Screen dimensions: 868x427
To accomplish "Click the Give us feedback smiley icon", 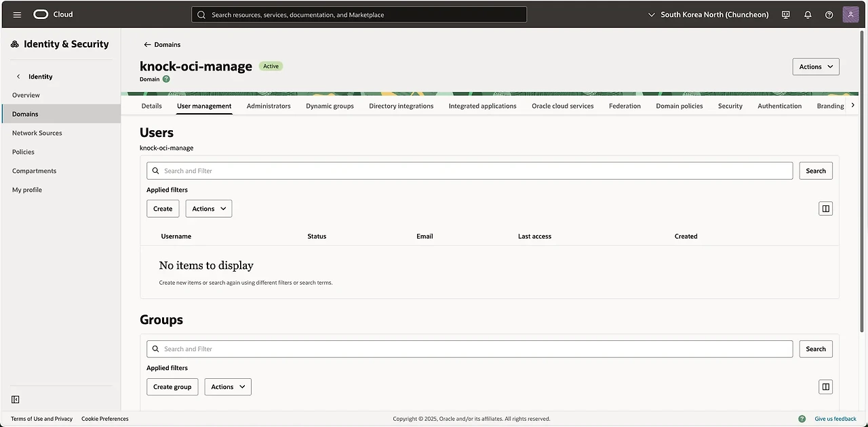I will 802,418.
